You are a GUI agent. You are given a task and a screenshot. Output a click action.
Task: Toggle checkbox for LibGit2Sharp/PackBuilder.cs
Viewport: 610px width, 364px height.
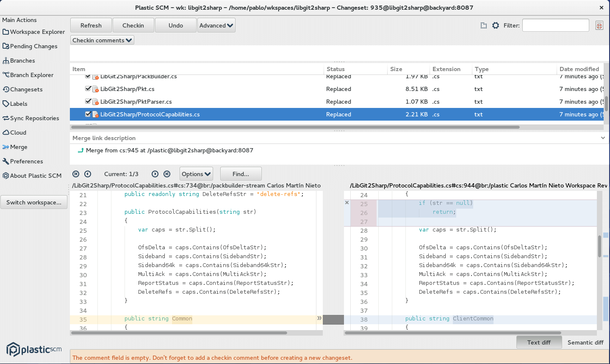coord(88,77)
